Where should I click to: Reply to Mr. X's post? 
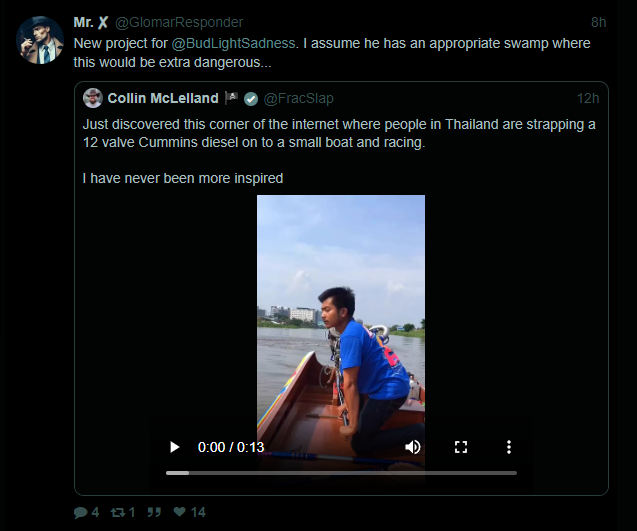[81, 512]
